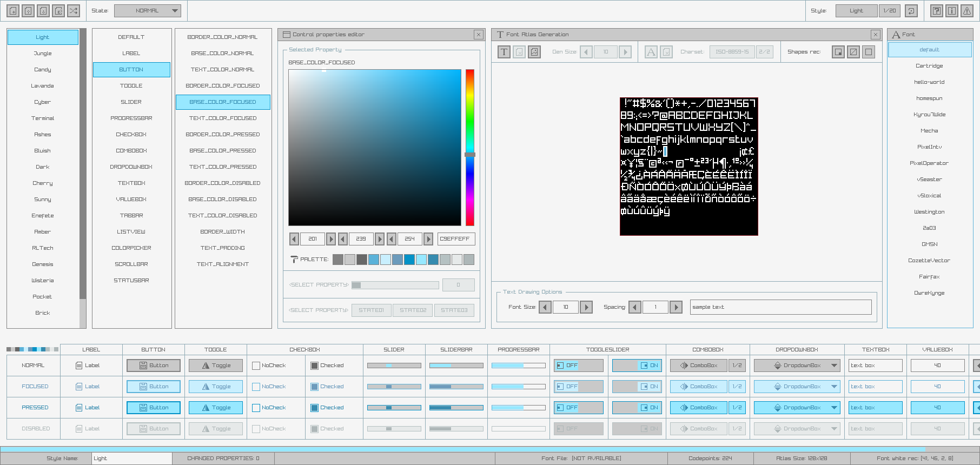Click the random style shuffle icon
Viewport: 980px width, 465px height.
[74, 11]
